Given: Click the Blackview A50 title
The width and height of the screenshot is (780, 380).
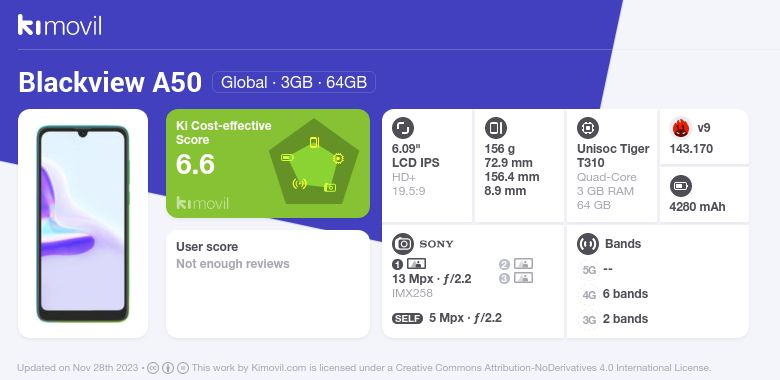Looking at the screenshot, I should click(110, 82).
